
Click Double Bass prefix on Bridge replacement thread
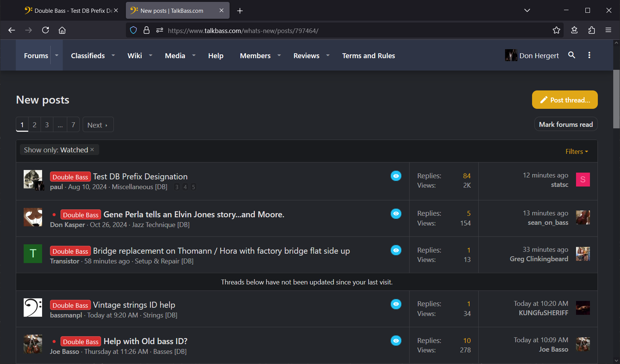[70, 251]
